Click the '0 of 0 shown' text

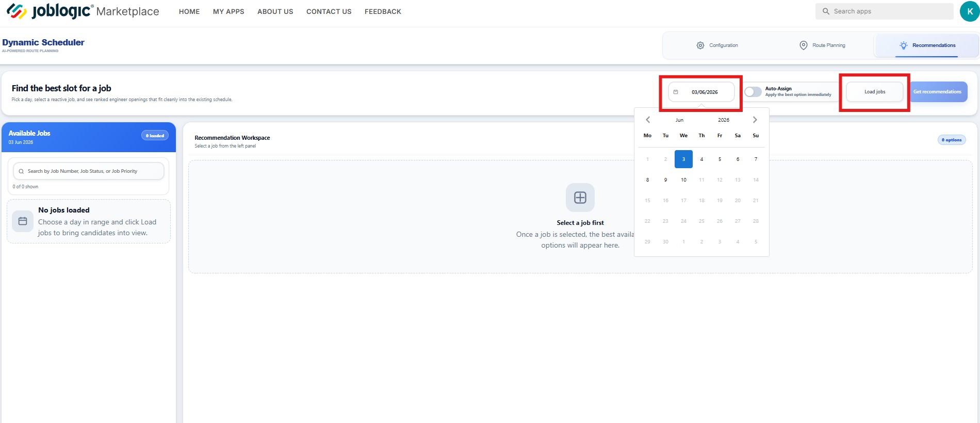click(x=25, y=187)
